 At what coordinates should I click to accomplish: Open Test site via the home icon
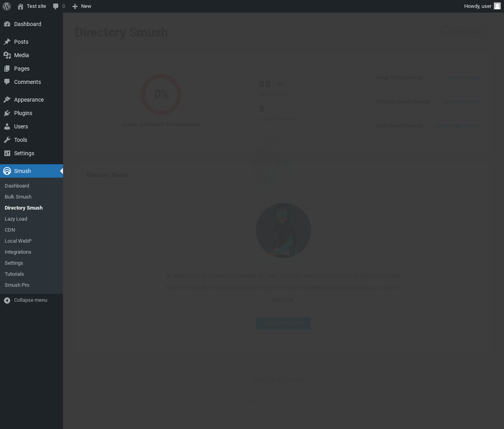[x=20, y=6]
